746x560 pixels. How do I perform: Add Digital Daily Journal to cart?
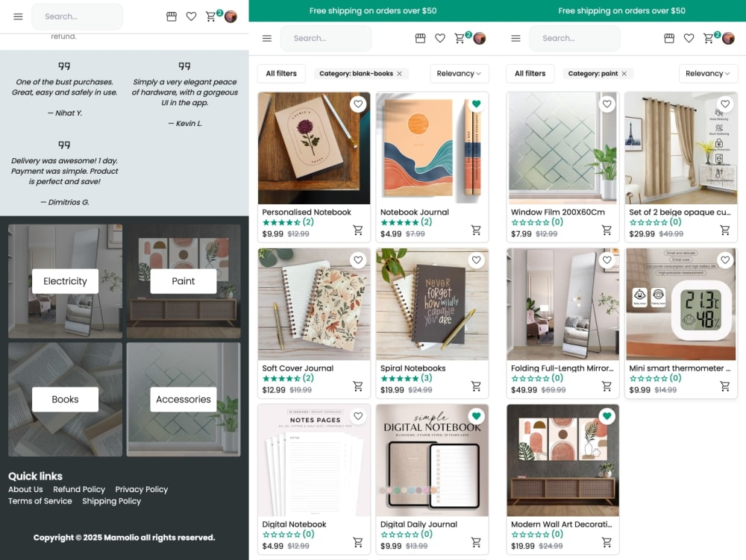click(x=476, y=542)
